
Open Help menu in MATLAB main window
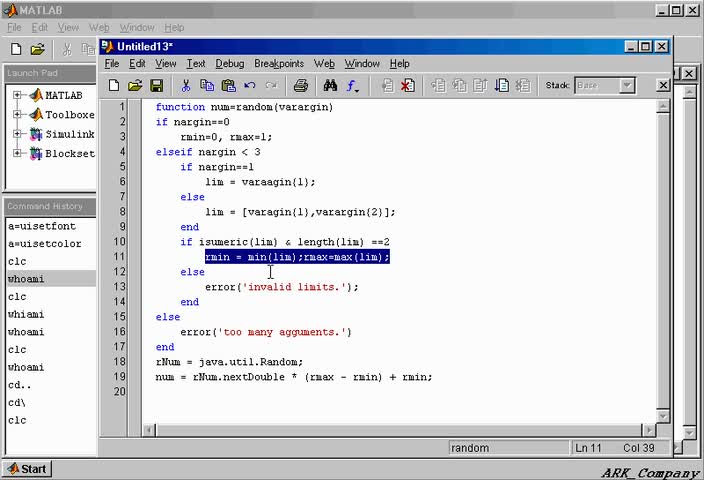tap(174, 28)
